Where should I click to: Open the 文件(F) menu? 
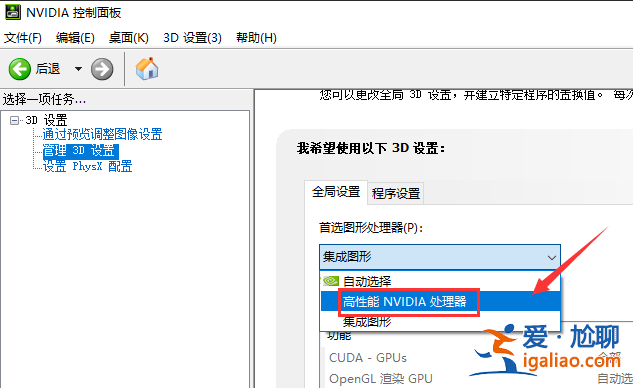point(23,38)
